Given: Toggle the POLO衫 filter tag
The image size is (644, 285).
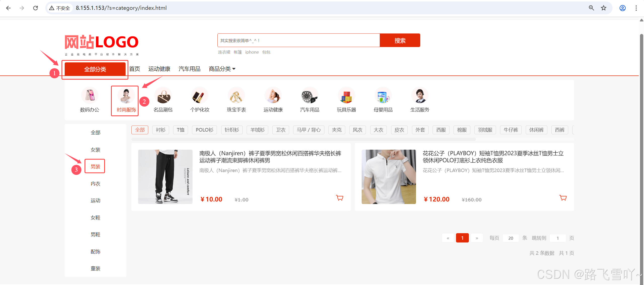Looking at the screenshot, I should 204,130.
